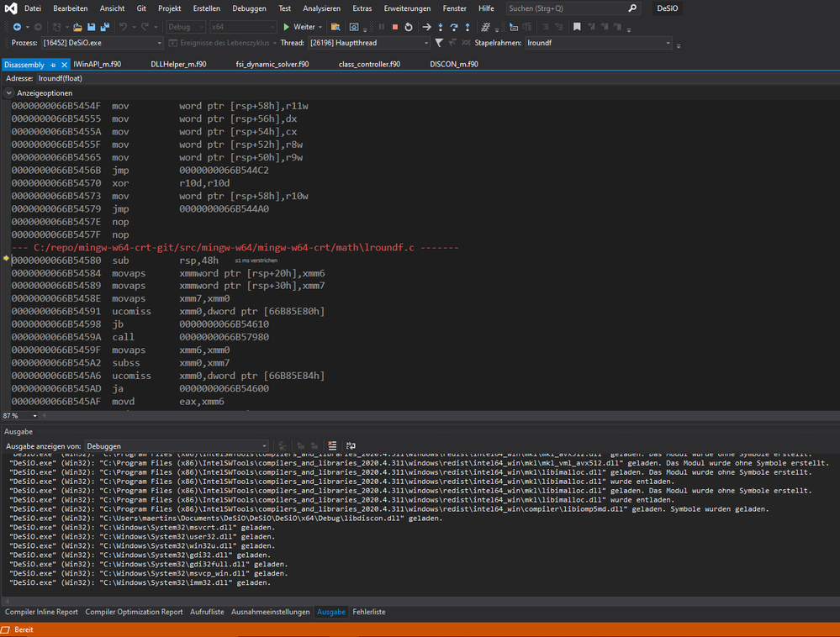Click the thread filter funnel icon

(439, 43)
